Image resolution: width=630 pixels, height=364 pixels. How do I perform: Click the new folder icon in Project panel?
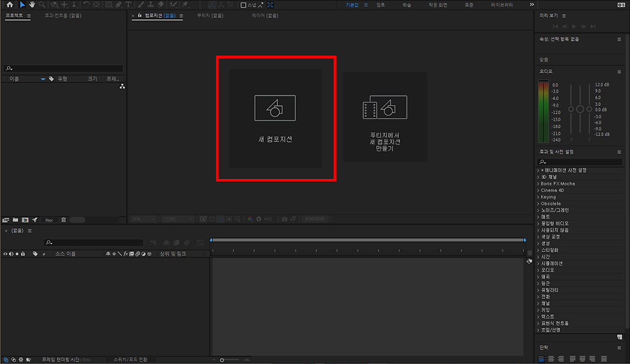click(x=15, y=220)
